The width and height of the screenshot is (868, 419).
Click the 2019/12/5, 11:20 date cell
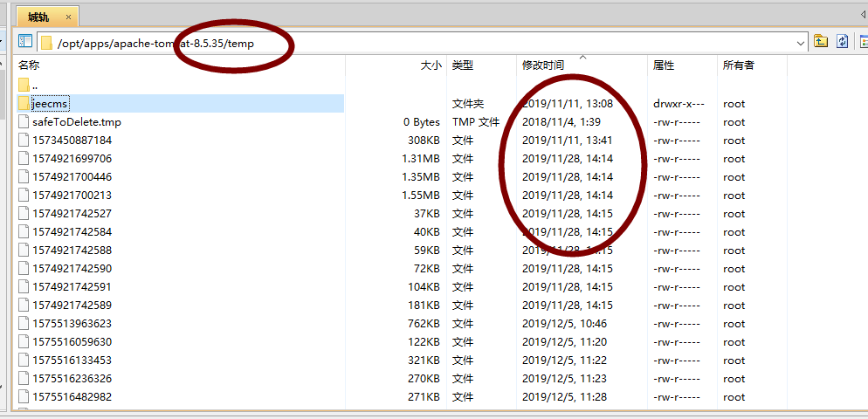[x=565, y=341]
